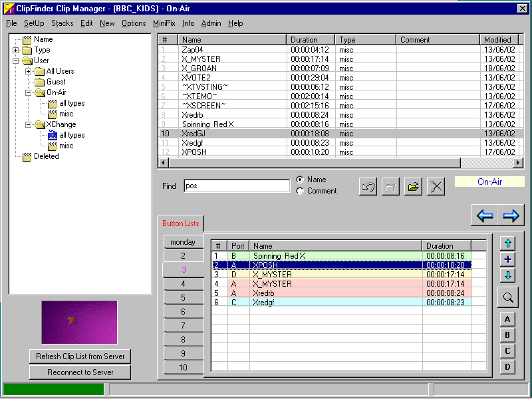Move item up with cyan up arrow
The width and height of the screenshot is (532, 399).
point(507,244)
